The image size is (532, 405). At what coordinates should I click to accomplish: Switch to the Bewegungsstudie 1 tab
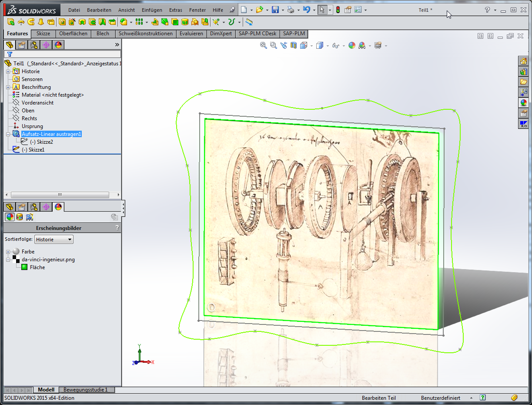tap(86, 390)
